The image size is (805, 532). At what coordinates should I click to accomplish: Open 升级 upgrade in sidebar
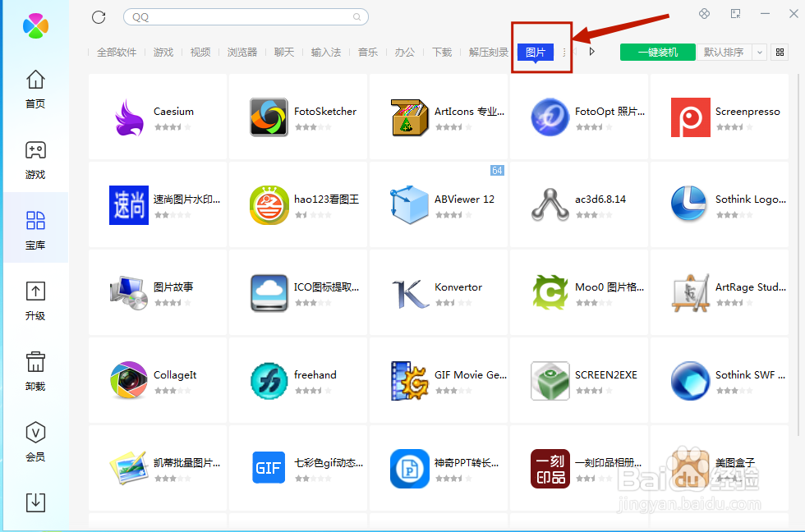(x=35, y=301)
